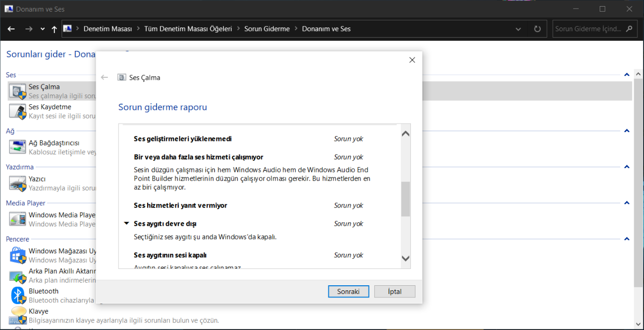644x330 pixels.
Task: Open the recent locations dropdown
Action: pyautogui.click(x=42, y=29)
